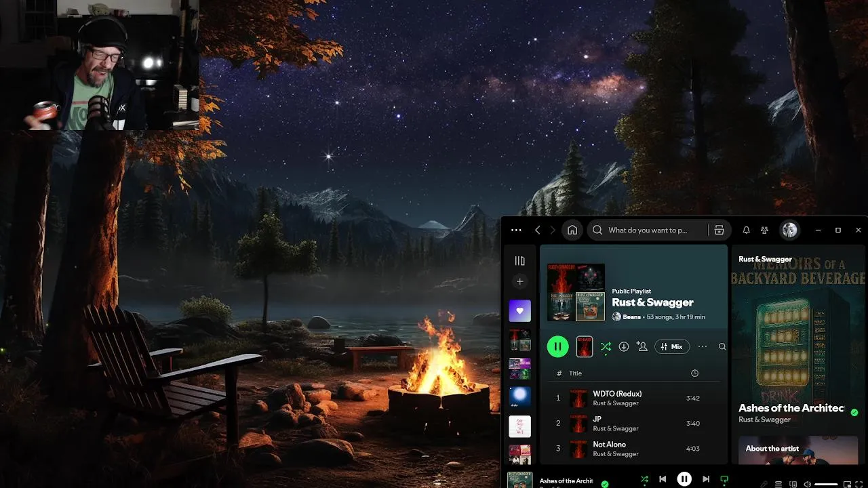
Task: Open the user profile avatar menu
Action: click(789, 230)
